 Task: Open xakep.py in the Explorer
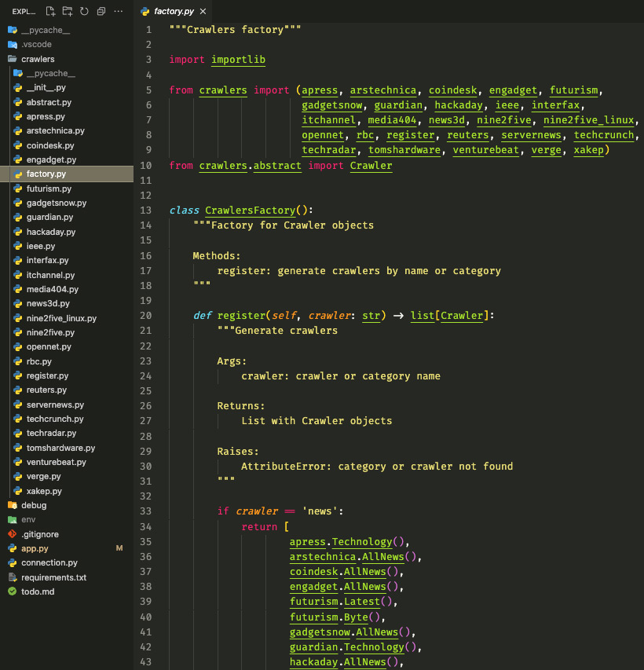tap(67, 491)
